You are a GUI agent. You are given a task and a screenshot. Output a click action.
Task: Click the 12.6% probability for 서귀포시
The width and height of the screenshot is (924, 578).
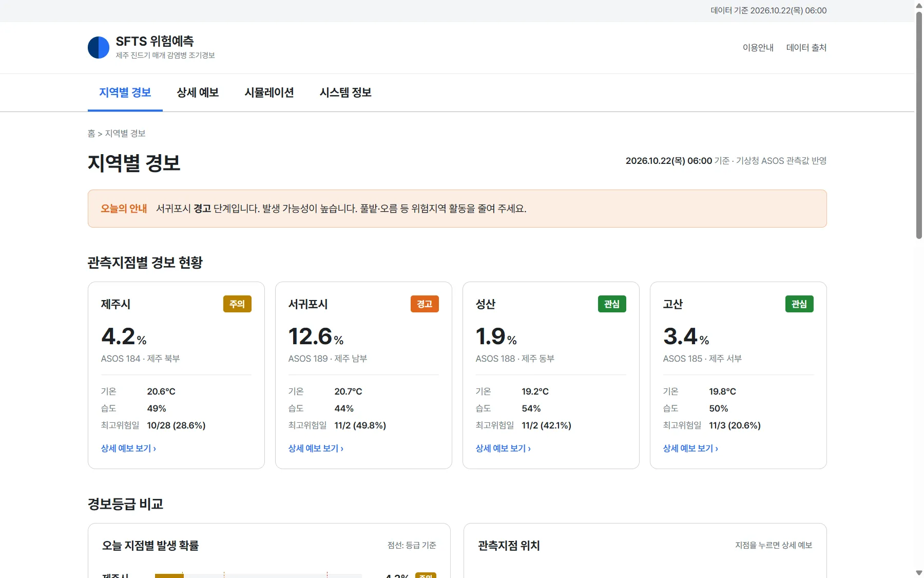(316, 337)
